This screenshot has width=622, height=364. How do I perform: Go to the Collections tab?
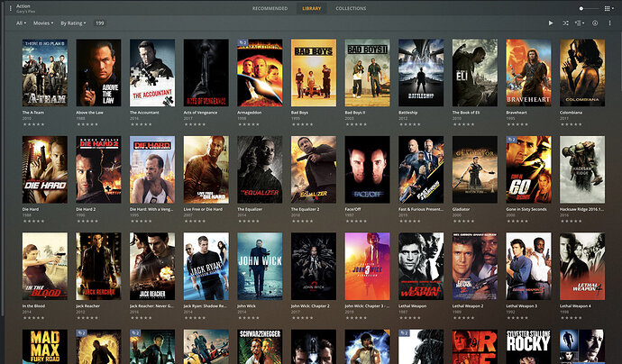(351, 8)
